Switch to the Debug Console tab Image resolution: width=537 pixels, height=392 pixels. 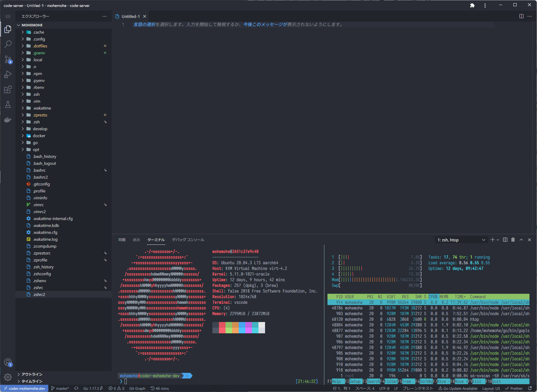188,240
